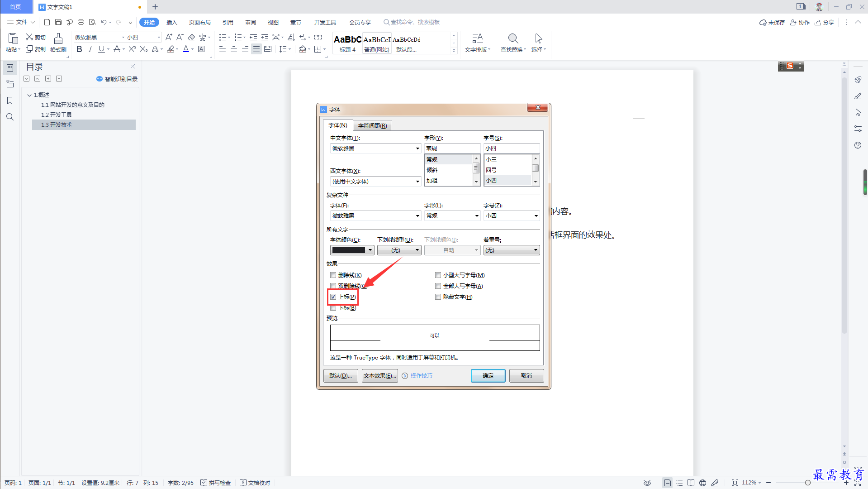The width and height of the screenshot is (868, 489).
Task: Click the Copy icon
Action: [x=29, y=49]
